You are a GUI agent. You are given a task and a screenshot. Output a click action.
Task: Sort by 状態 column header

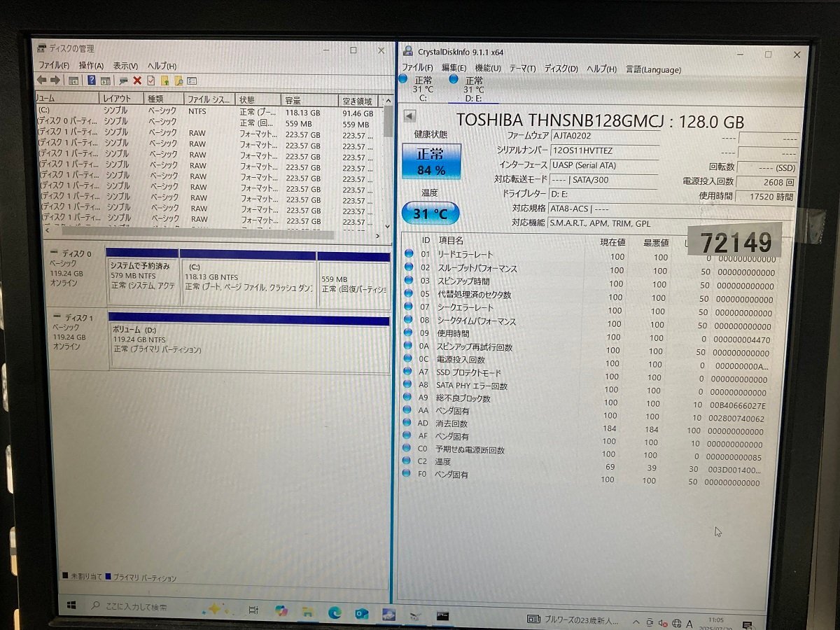pos(258,99)
